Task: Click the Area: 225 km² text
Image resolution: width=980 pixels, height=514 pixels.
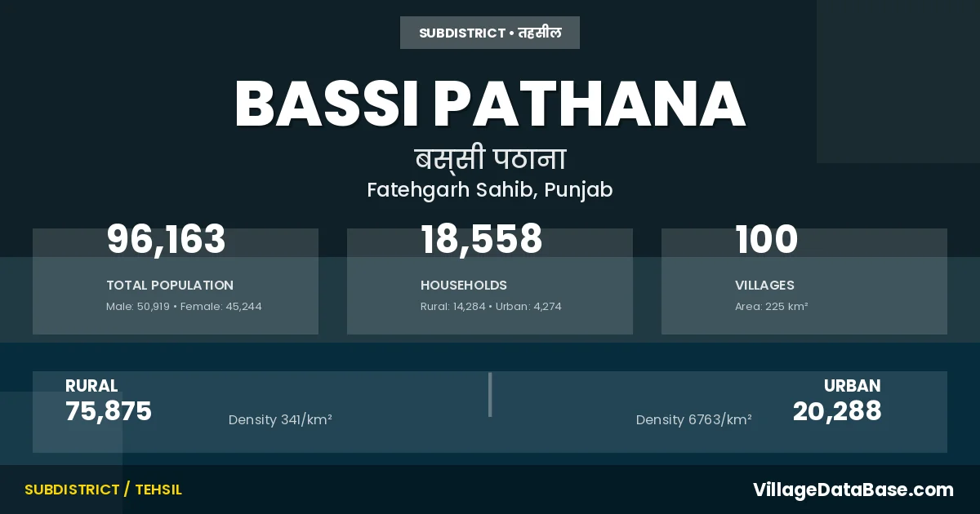Action: (x=771, y=307)
